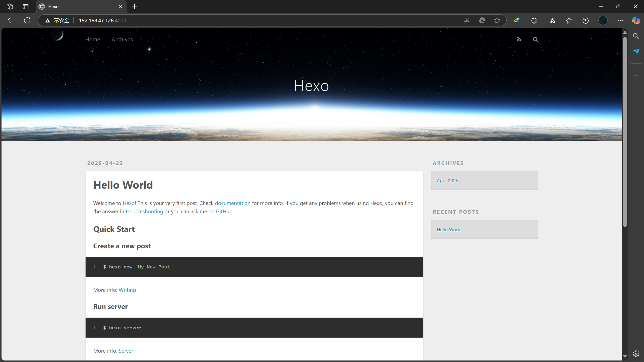Go to Archives nav item

(122, 39)
